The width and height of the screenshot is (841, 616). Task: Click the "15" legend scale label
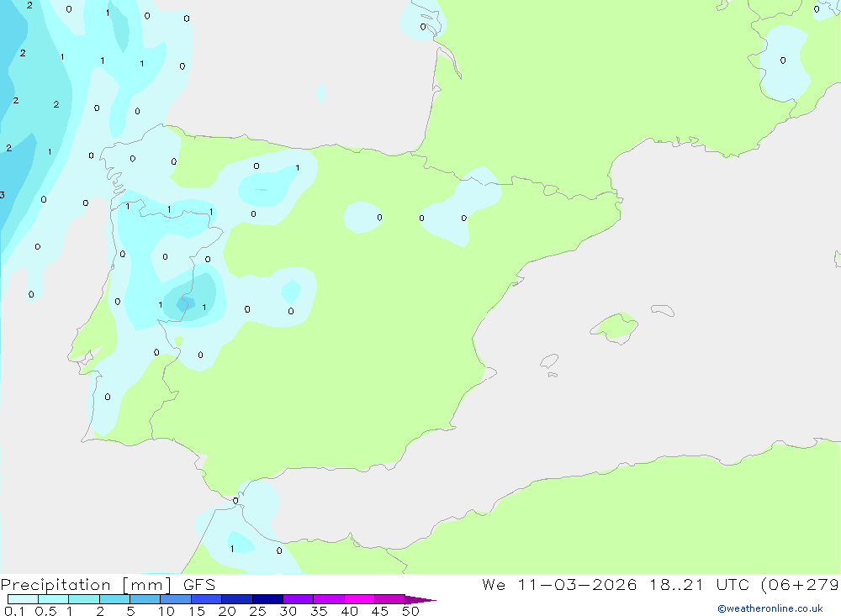[x=197, y=611]
